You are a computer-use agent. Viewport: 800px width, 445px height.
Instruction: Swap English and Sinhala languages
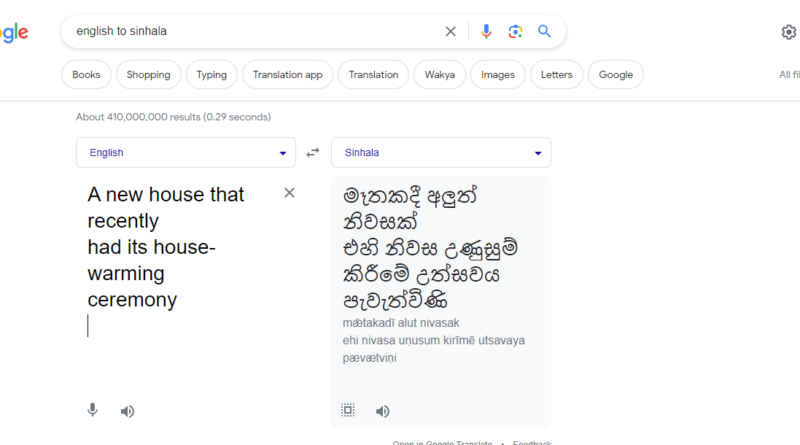pos(313,153)
